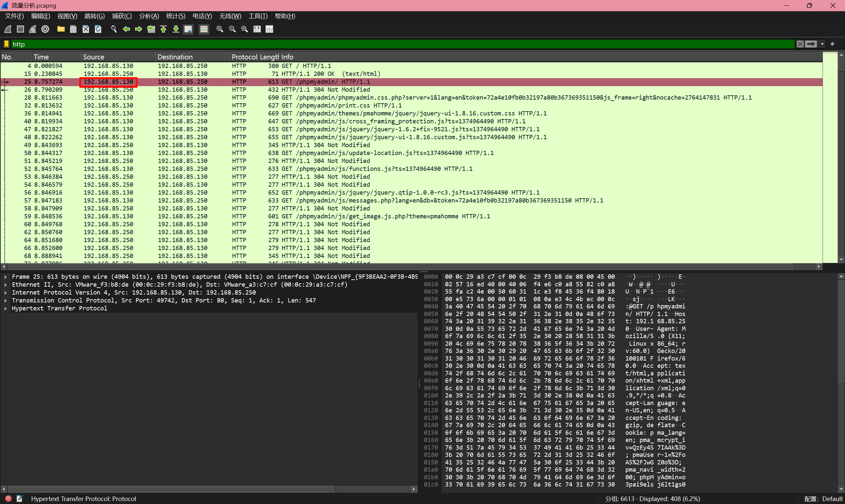The image size is (845, 504).
Task: Find a packet with the magnifier icon
Action: click(x=114, y=29)
